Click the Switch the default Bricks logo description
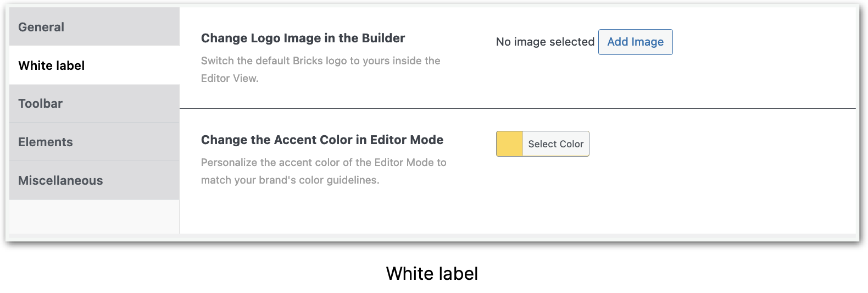The image size is (868, 293). [321, 69]
